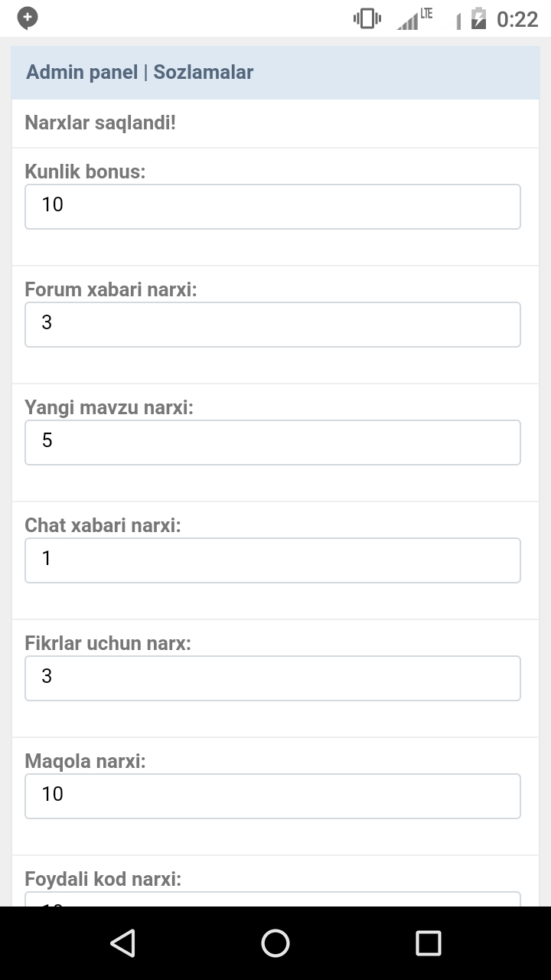Open recent apps via square icon
The height and width of the screenshot is (980, 551).
click(x=428, y=942)
